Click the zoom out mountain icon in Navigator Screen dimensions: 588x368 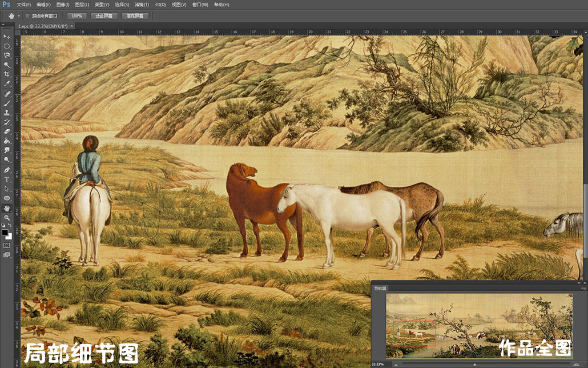(396, 364)
